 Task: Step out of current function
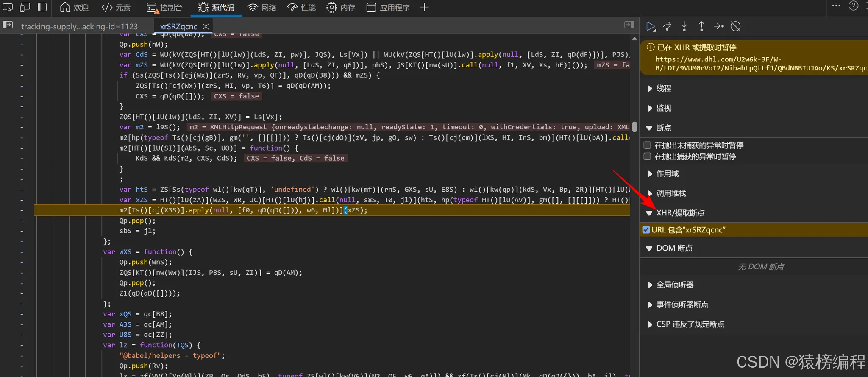[701, 26]
